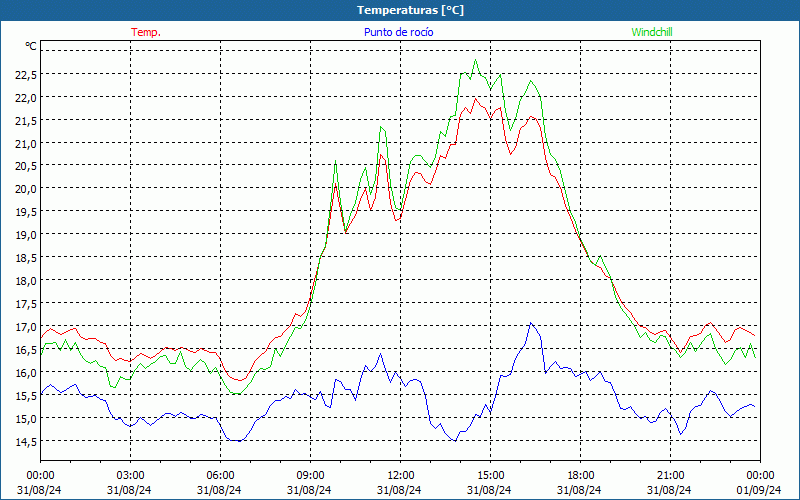Click the '09:00' time label
This screenshot has width=800, height=500.
coord(310,476)
